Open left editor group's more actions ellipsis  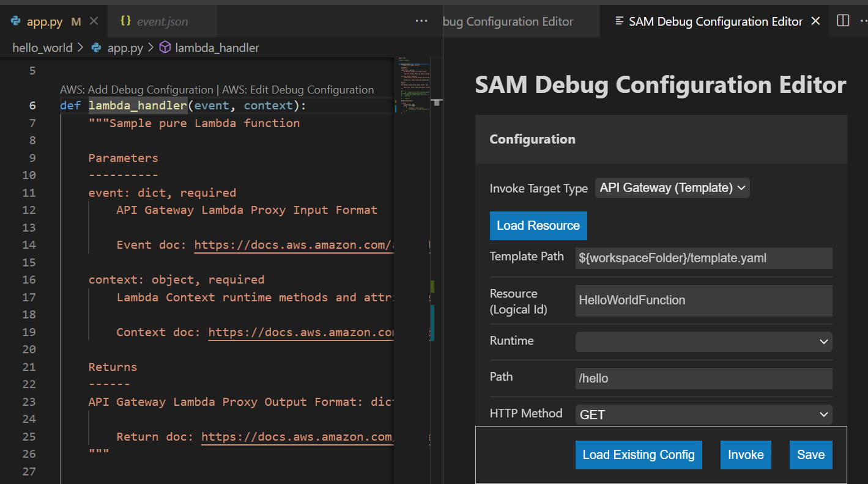click(421, 21)
